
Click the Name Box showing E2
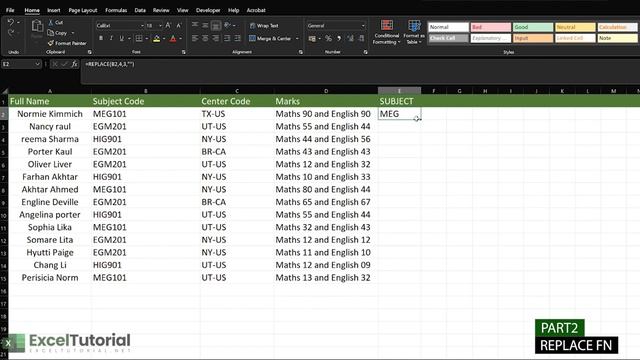21,64
